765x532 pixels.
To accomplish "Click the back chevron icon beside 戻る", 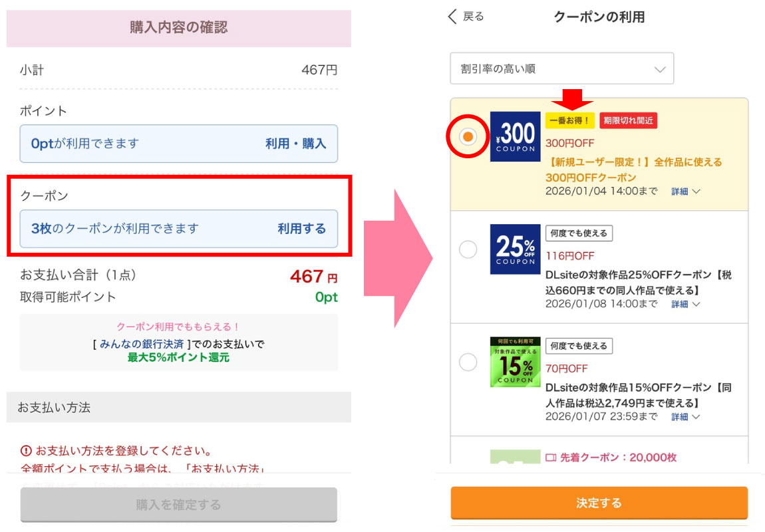I will tap(453, 17).
